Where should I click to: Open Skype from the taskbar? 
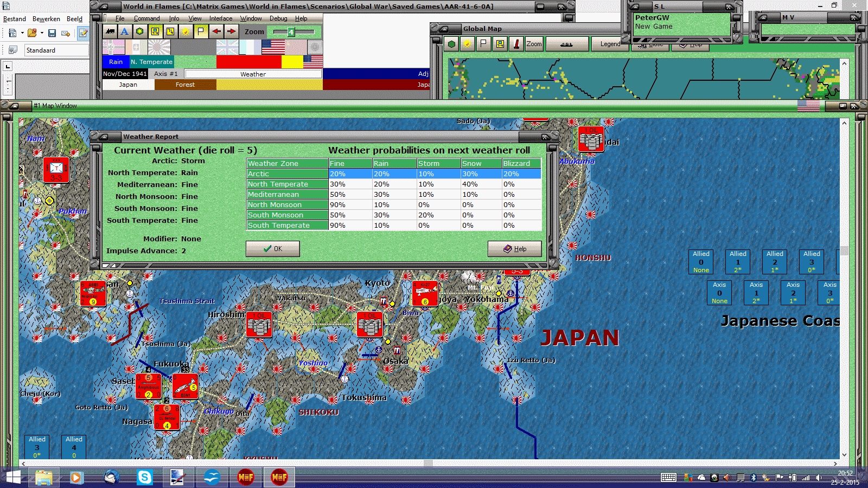(x=145, y=477)
